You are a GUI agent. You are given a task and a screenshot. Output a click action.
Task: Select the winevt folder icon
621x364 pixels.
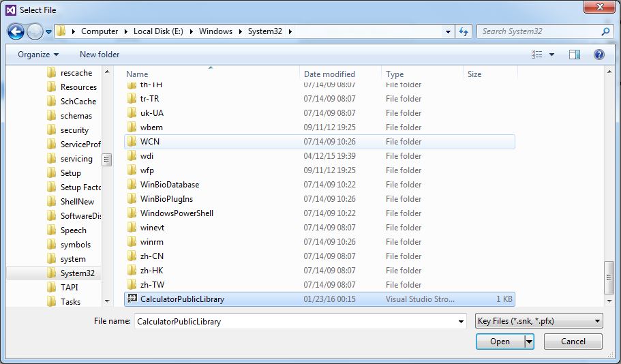[132, 228]
